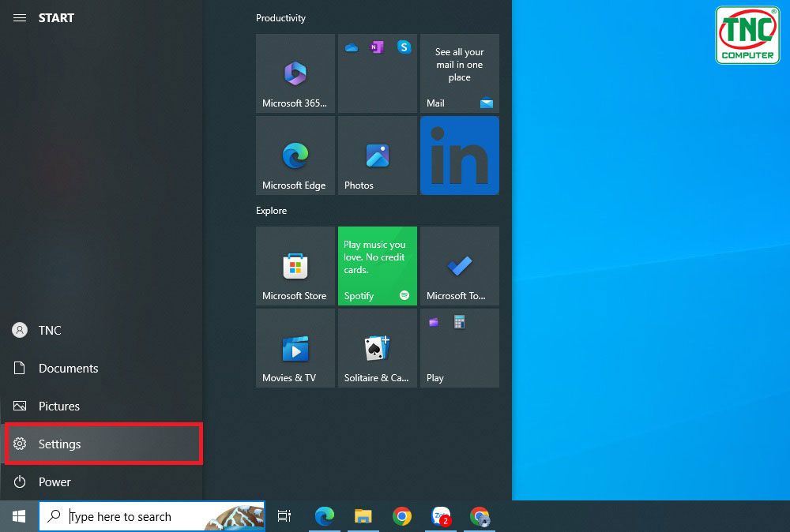Open the Chrome taskbar icon with profile overlay
The width and height of the screenshot is (790, 532).
pos(480,516)
